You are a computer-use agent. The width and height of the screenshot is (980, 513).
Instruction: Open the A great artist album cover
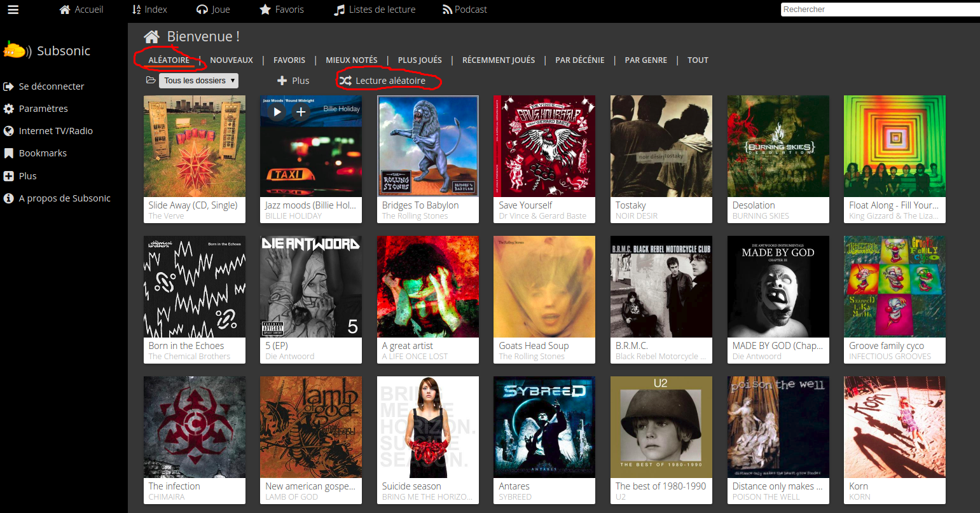pyautogui.click(x=428, y=287)
